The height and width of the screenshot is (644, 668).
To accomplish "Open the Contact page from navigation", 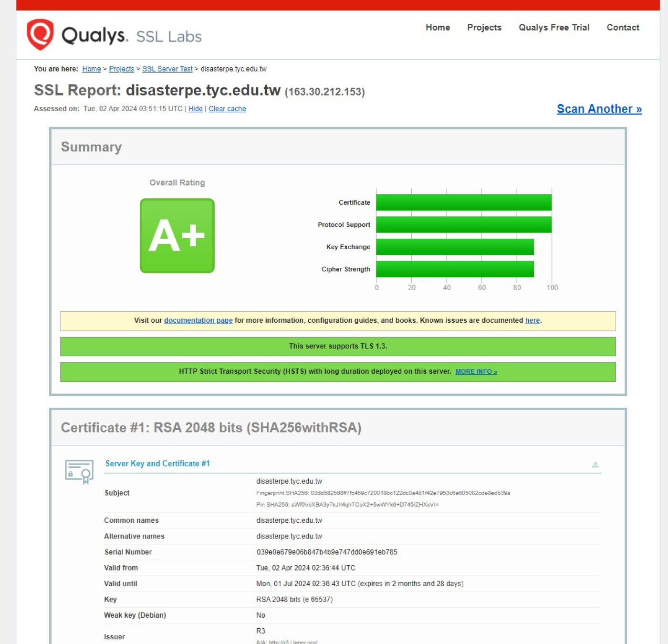I will coord(623,28).
